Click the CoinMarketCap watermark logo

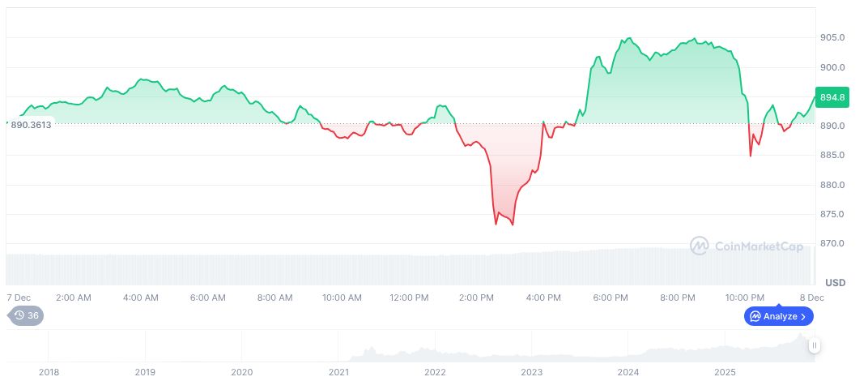click(746, 246)
